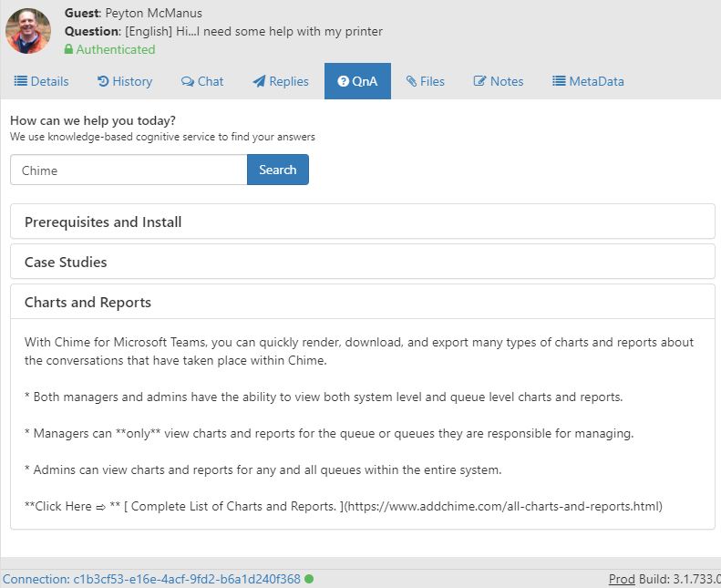The width and height of the screenshot is (721, 588).
Task: Expand the Prerequisites and Install section
Action: tap(363, 222)
